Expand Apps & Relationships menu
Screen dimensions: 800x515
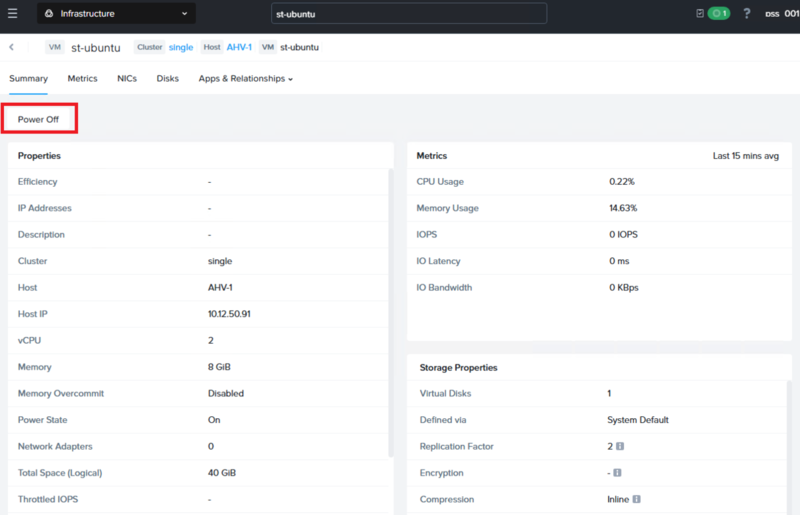(245, 79)
